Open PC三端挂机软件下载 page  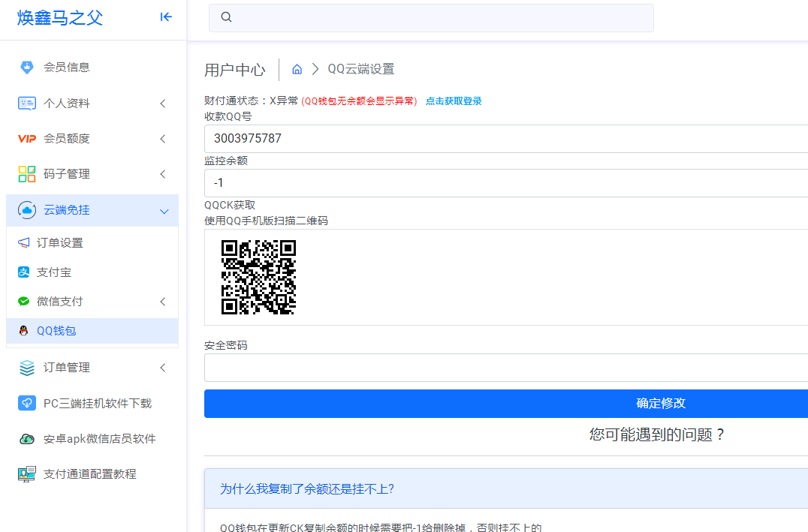tap(98, 404)
